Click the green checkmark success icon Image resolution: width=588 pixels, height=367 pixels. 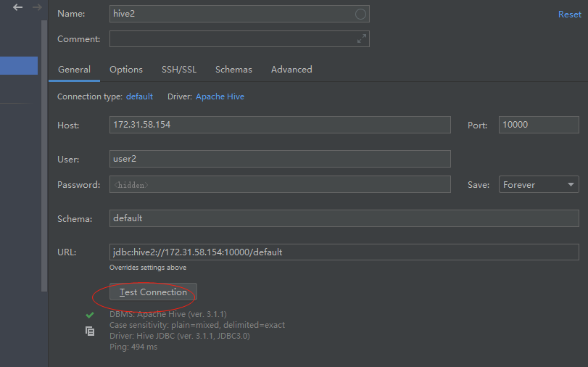(90, 315)
